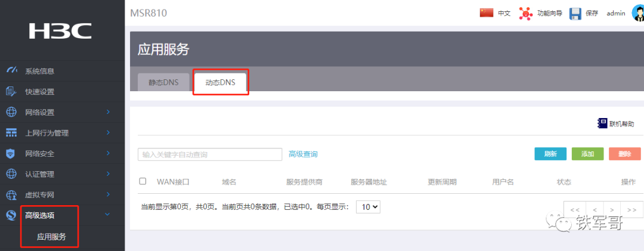Select the 应用服务 submenu item
The image size is (644, 251).
tap(51, 237)
